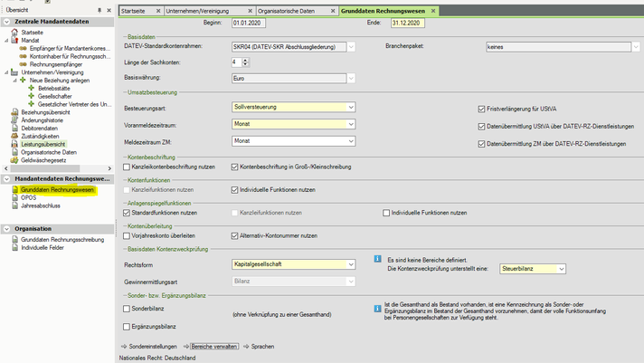Toggle Alternativ-Kontonummer nutzen

click(234, 236)
